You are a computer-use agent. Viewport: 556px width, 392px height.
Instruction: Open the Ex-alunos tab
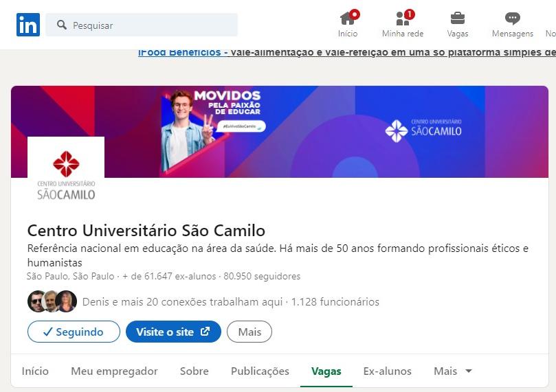[387, 371]
